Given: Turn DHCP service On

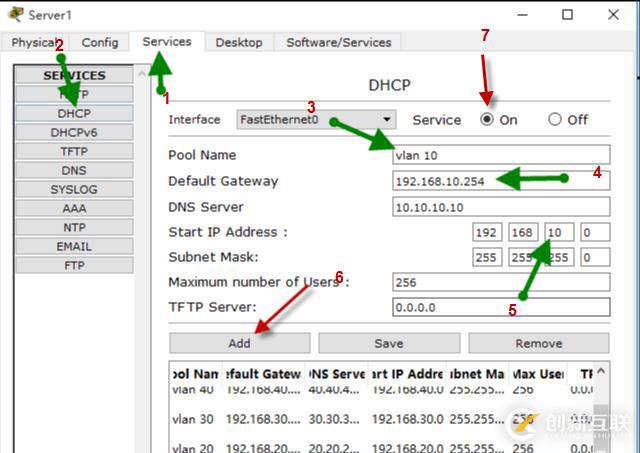Looking at the screenshot, I should (487, 120).
